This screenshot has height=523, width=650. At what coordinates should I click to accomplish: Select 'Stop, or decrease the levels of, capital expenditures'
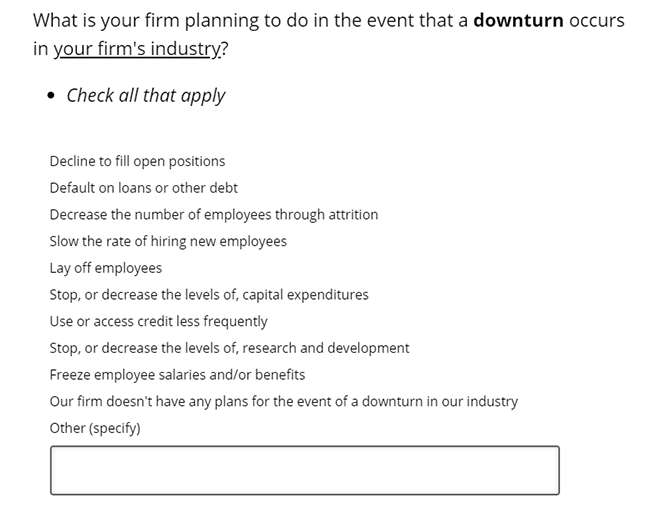pyautogui.click(x=209, y=295)
